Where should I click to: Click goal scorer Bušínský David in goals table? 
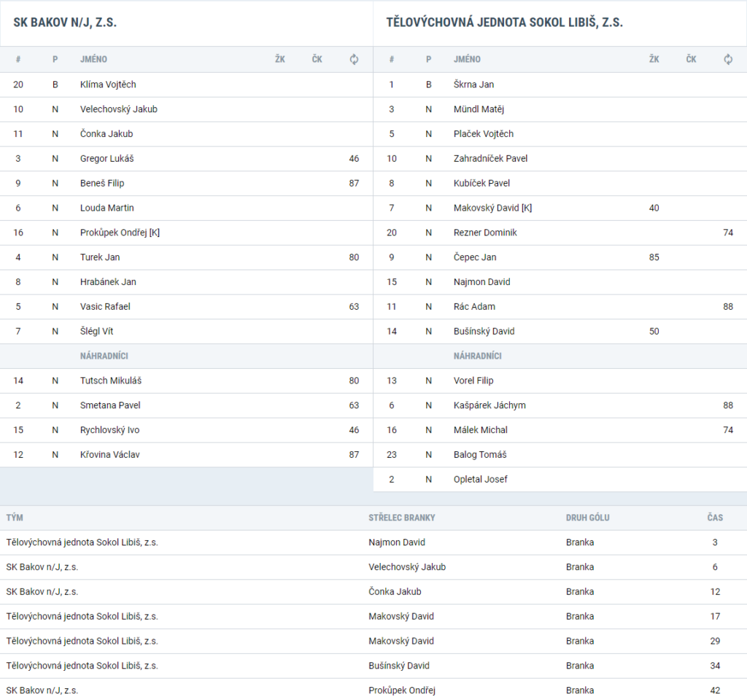coord(399,666)
